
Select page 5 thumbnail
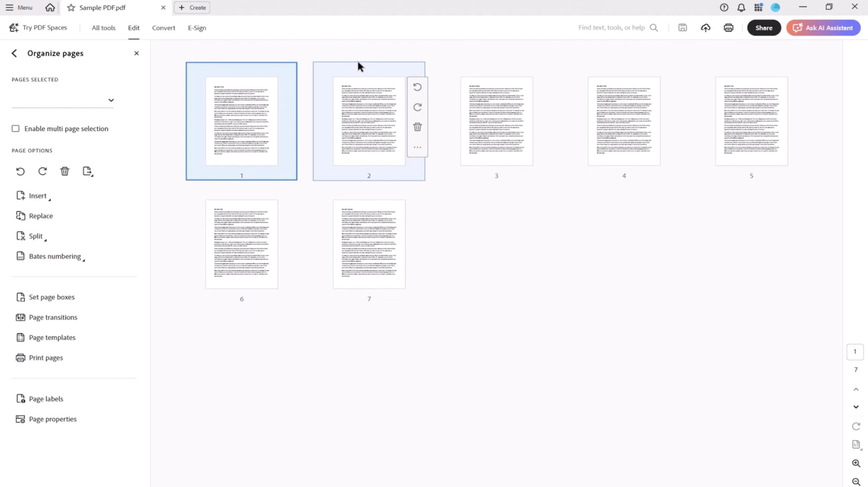coord(751,121)
